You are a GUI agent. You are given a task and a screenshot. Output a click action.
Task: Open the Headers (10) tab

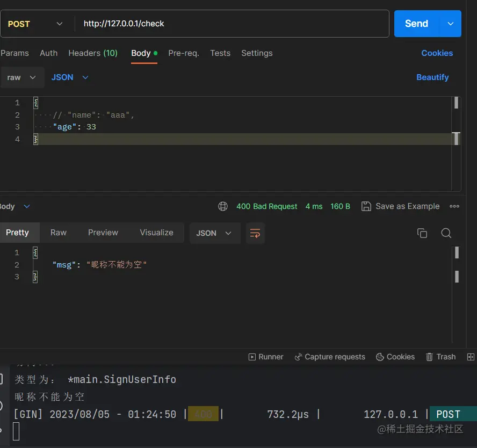(93, 53)
